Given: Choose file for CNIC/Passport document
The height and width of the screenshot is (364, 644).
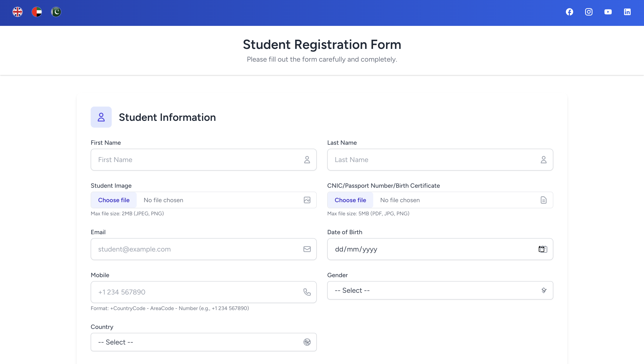Looking at the screenshot, I should [x=350, y=200].
